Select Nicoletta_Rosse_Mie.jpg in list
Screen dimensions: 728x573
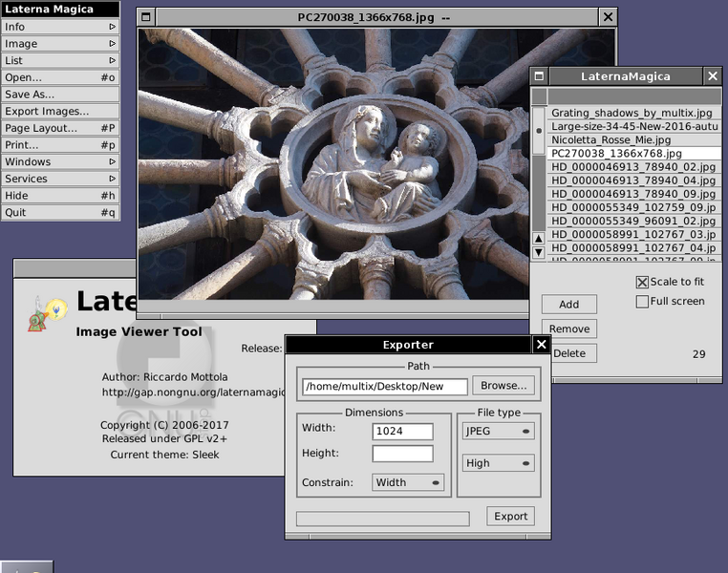(634, 139)
